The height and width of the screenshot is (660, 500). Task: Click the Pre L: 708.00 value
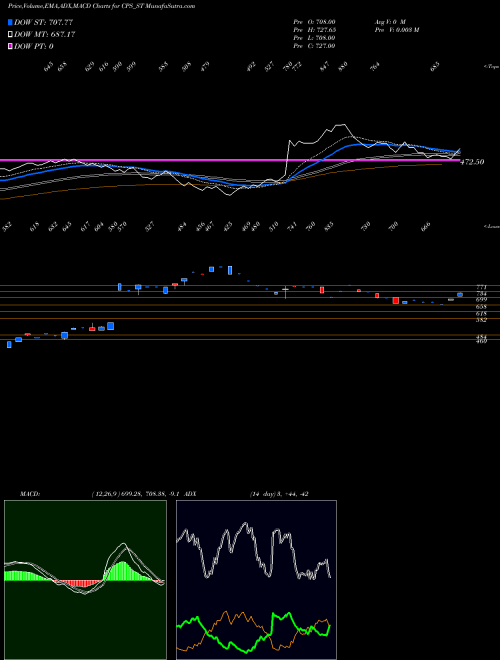(x=314, y=38)
